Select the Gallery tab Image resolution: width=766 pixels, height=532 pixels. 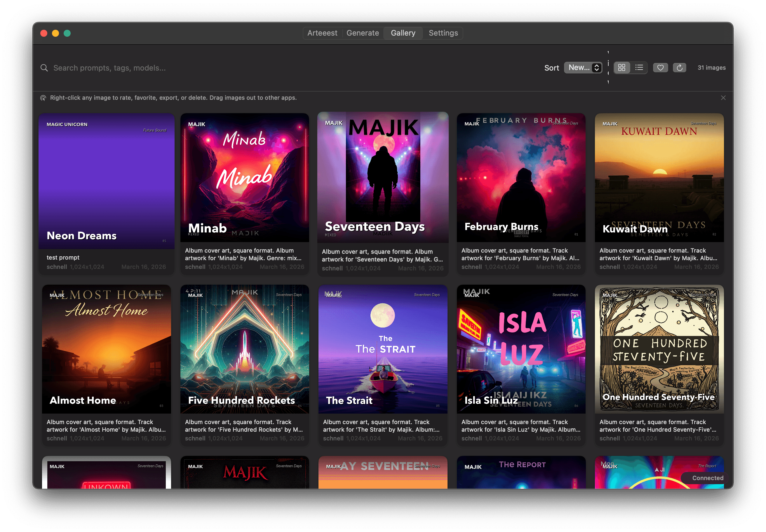coord(403,33)
